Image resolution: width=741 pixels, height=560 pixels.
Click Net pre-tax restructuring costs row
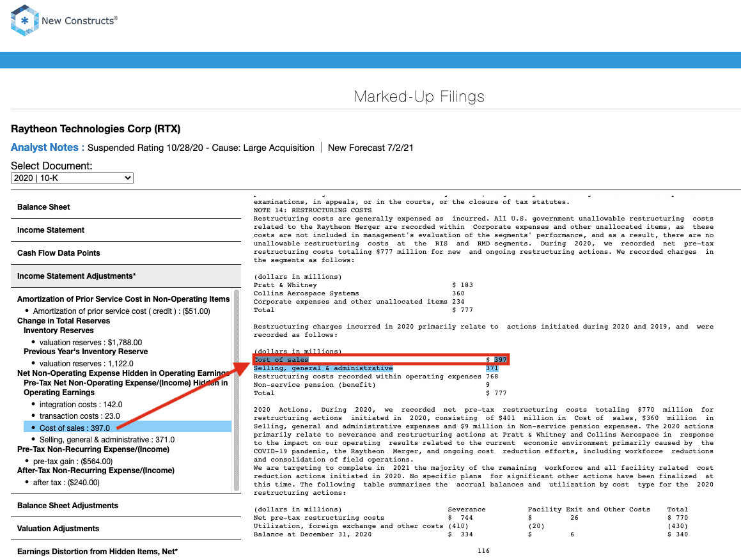(471, 518)
